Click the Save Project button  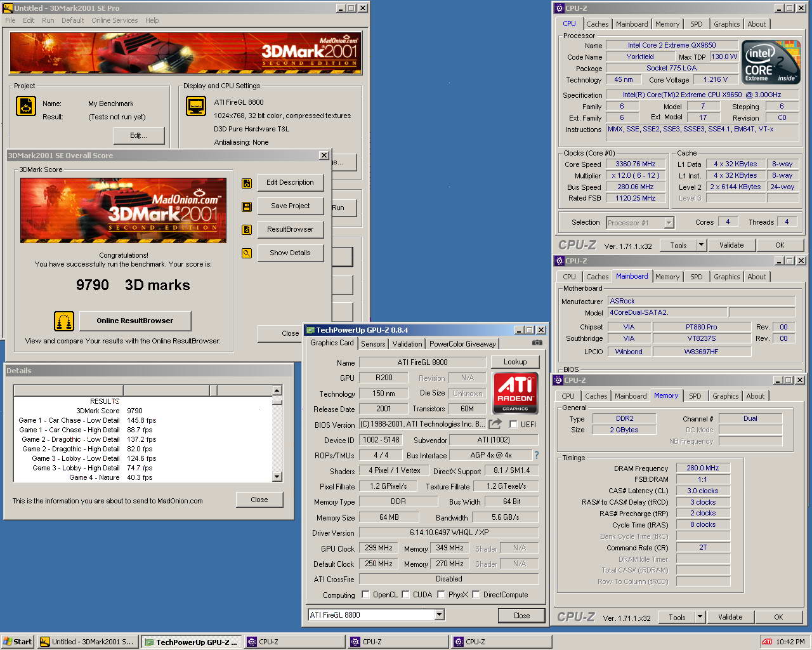point(290,206)
